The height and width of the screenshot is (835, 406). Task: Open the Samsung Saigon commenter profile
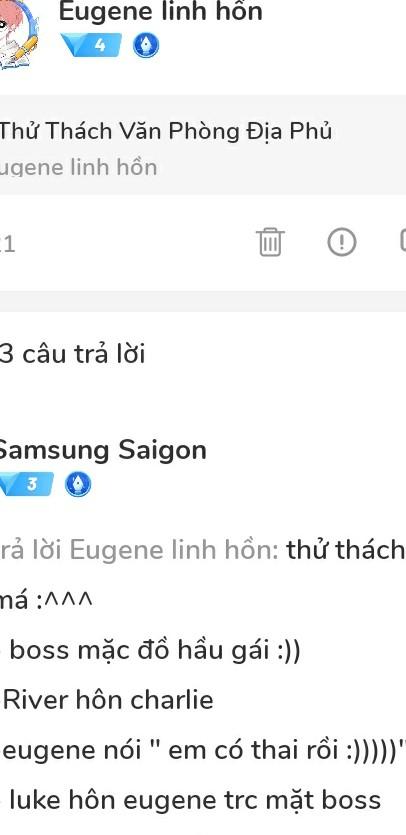tap(103, 451)
